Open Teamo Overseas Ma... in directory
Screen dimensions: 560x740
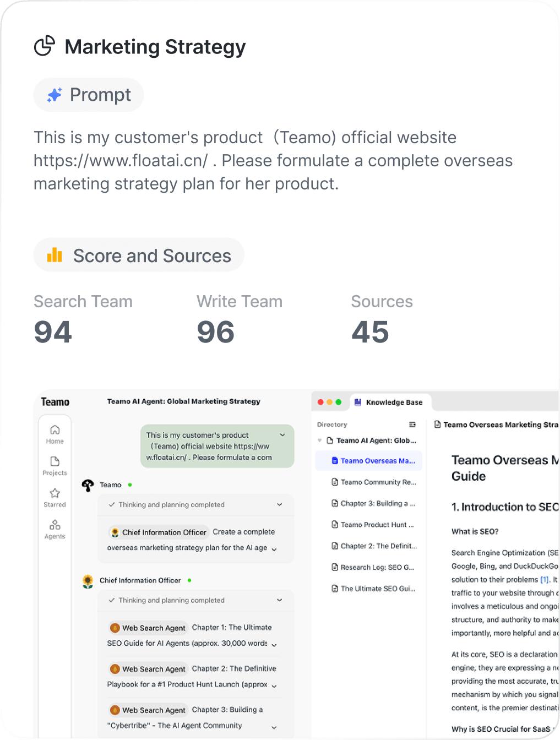point(368,461)
